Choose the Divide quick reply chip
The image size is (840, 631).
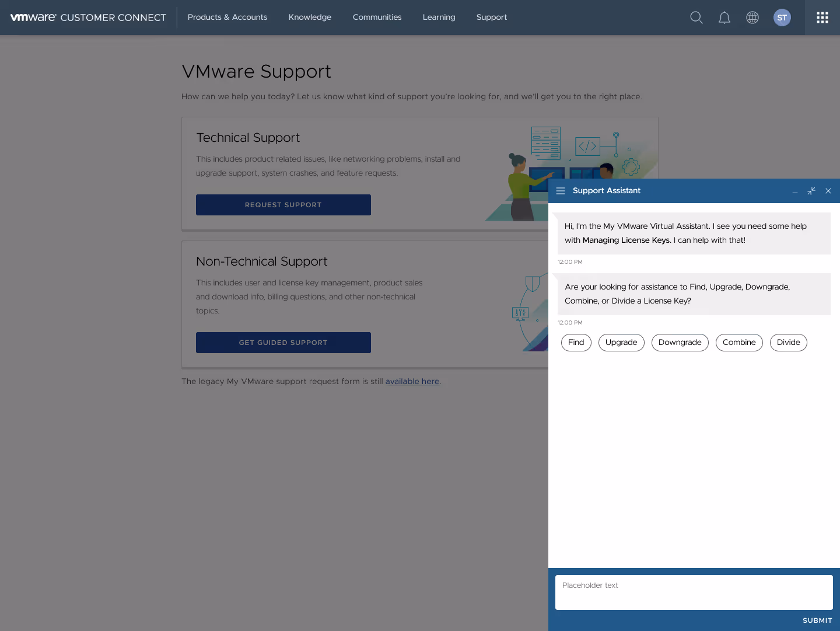tap(789, 343)
